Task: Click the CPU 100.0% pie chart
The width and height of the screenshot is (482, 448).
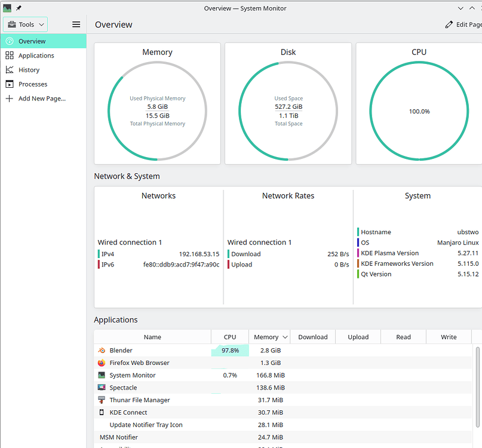Action: pos(419,111)
